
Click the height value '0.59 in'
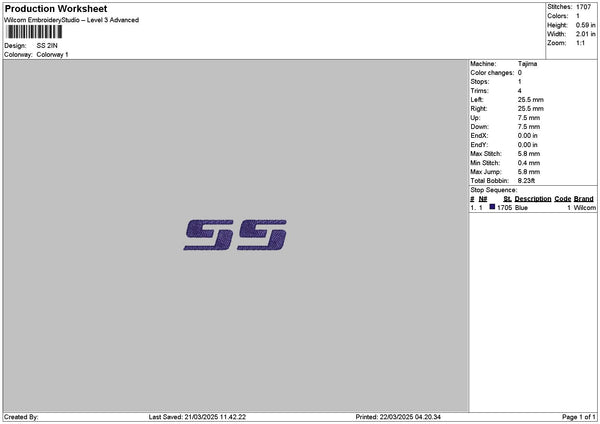coord(585,25)
